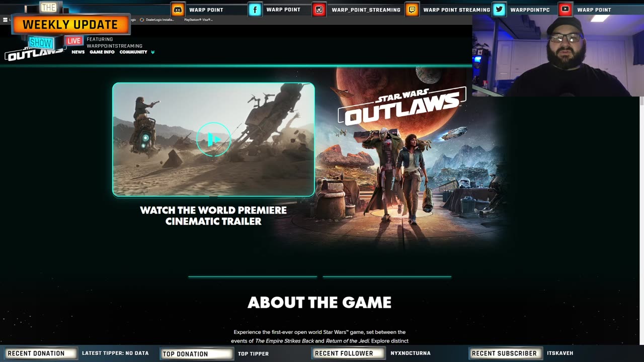Play the cinematic trailer video
The width and height of the screenshot is (644, 362).
click(213, 139)
